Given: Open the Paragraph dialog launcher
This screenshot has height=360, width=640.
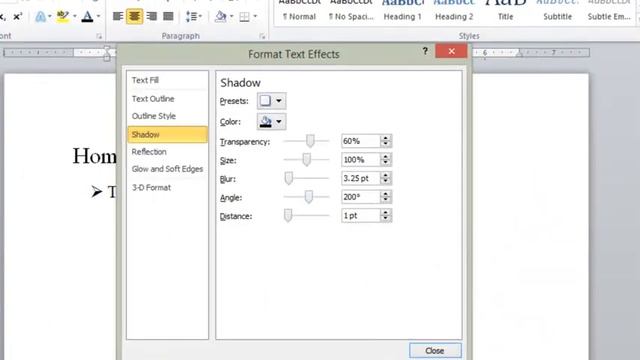Looking at the screenshot, I should tap(262, 36).
